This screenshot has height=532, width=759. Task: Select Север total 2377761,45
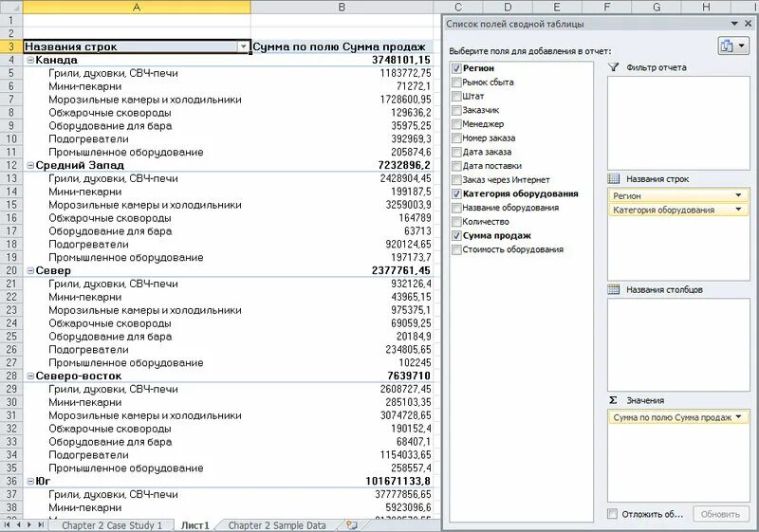(x=342, y=271)
